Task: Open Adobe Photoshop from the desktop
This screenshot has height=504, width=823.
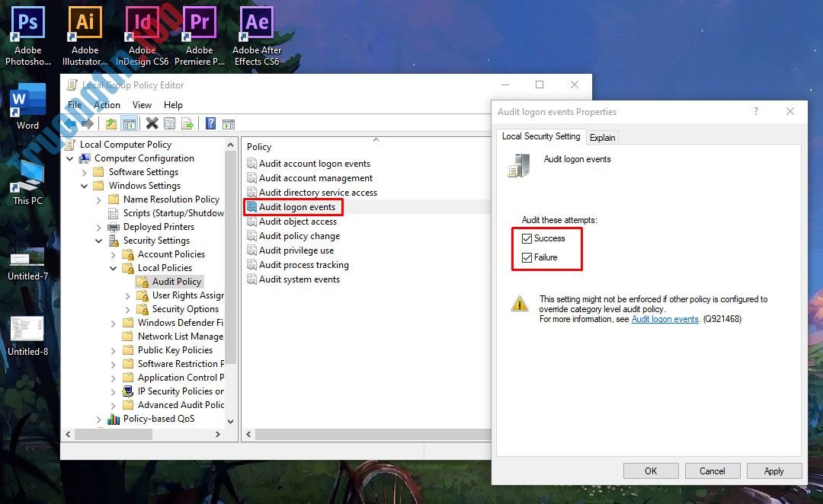Action: point(27,21)
